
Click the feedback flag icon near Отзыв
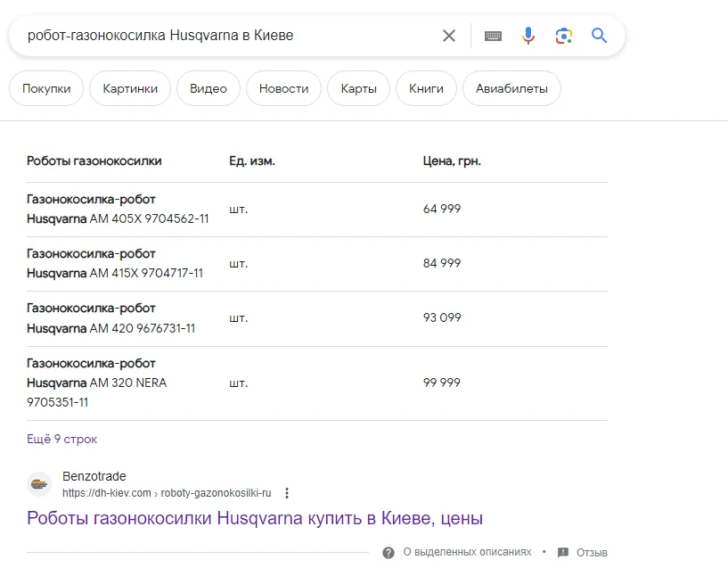563,553
